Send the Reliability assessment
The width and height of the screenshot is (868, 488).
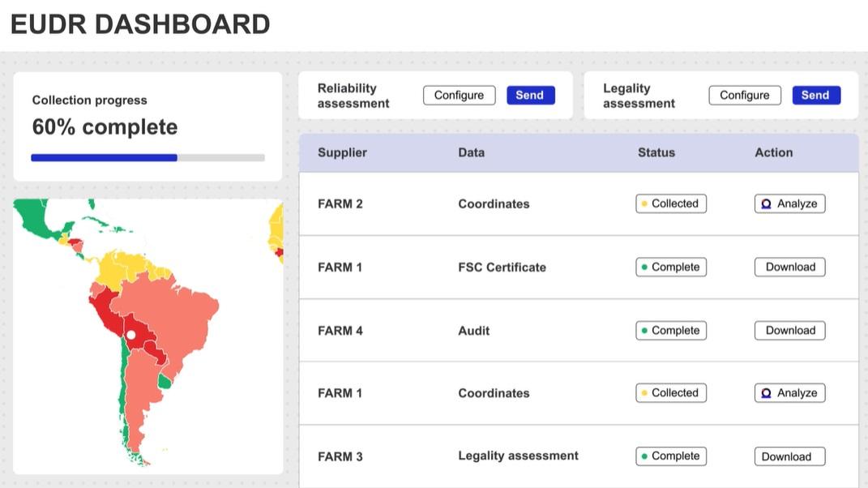pyautogui.click(x=530, y=96)
